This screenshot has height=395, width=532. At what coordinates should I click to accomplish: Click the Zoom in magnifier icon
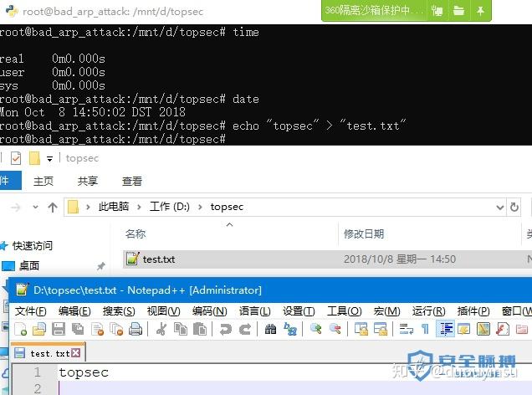tap(315, 329)
